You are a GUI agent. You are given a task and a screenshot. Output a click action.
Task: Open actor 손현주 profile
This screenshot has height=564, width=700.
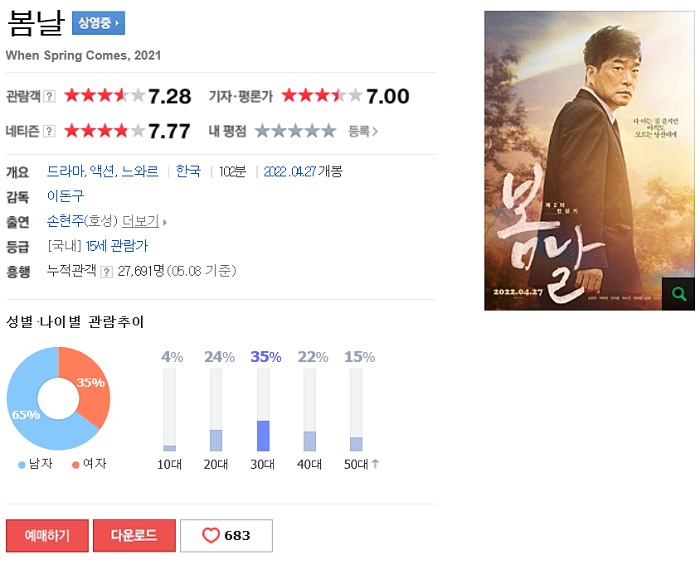coord(65,221)
